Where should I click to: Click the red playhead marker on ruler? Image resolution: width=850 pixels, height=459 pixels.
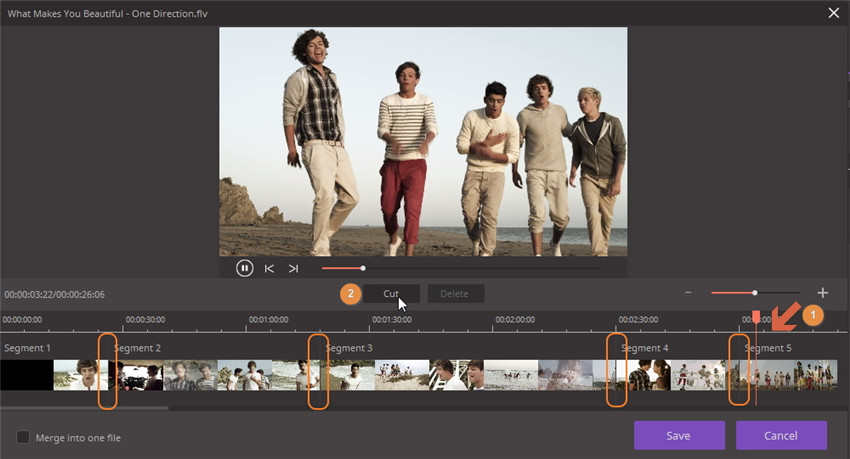click(x=756, y=318)
